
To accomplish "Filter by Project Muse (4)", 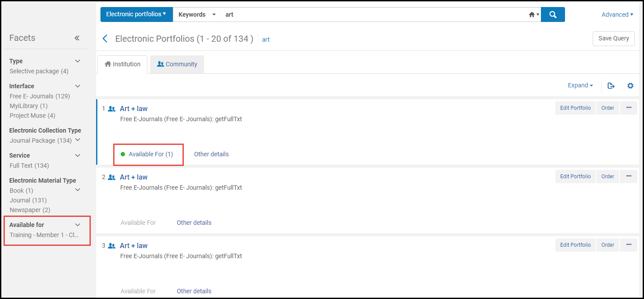I will (x=32, y=115).
